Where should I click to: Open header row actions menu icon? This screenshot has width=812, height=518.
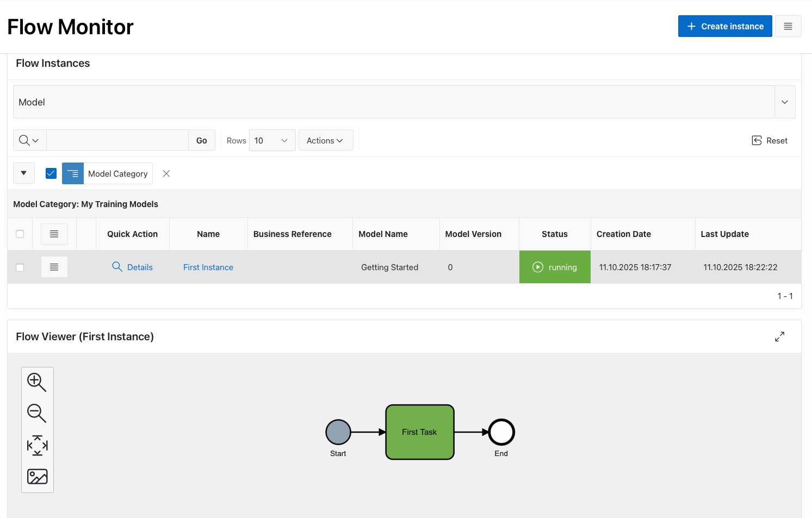(x=54, y=234)
